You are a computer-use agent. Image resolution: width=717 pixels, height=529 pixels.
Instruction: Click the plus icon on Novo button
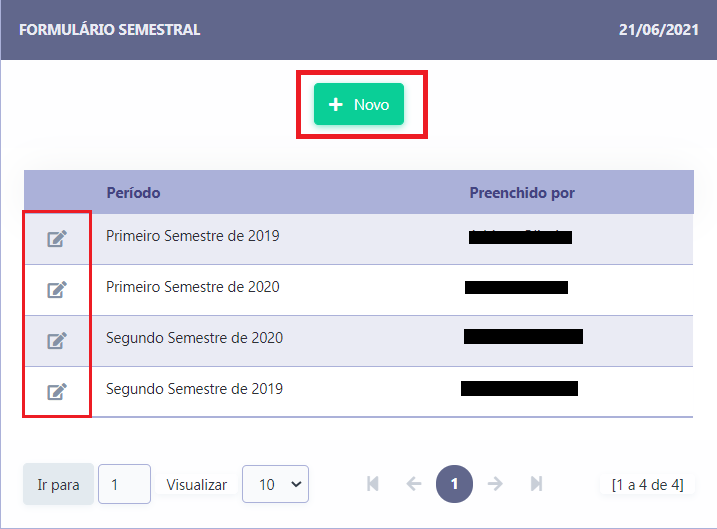(x=336, y=104)
